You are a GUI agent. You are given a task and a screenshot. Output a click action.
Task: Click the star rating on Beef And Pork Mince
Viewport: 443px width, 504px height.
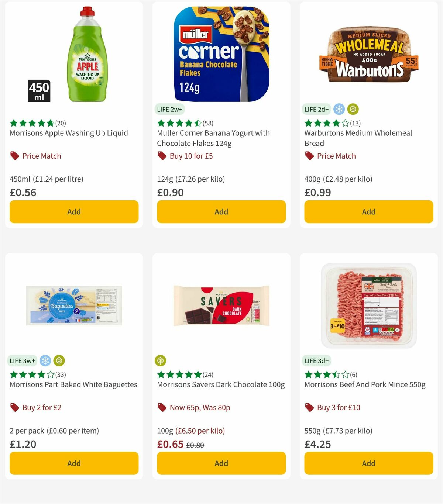coord(325,374)
